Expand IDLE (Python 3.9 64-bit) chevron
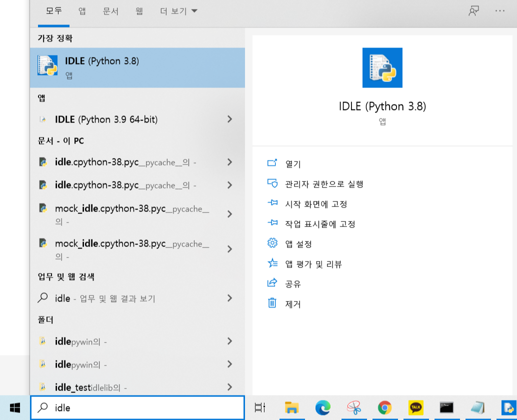 [230, 119]
